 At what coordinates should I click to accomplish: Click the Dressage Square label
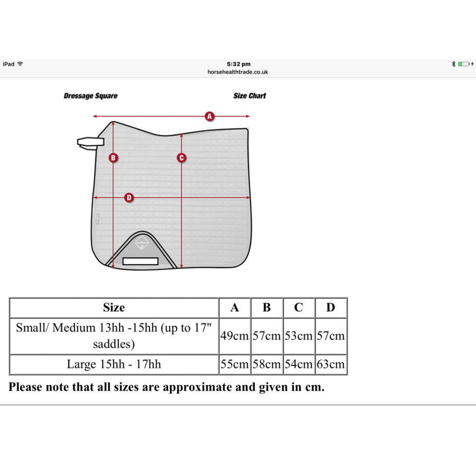[90, 96]
